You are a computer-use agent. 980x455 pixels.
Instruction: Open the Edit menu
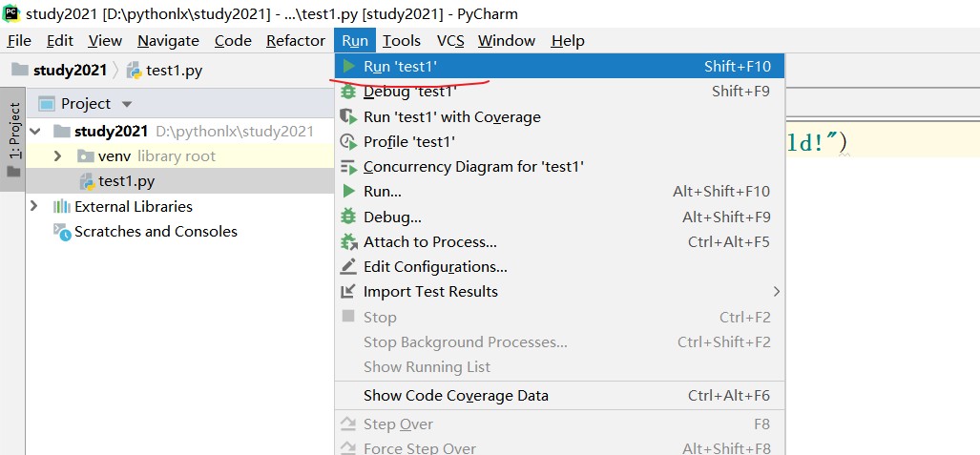(60, 41)
